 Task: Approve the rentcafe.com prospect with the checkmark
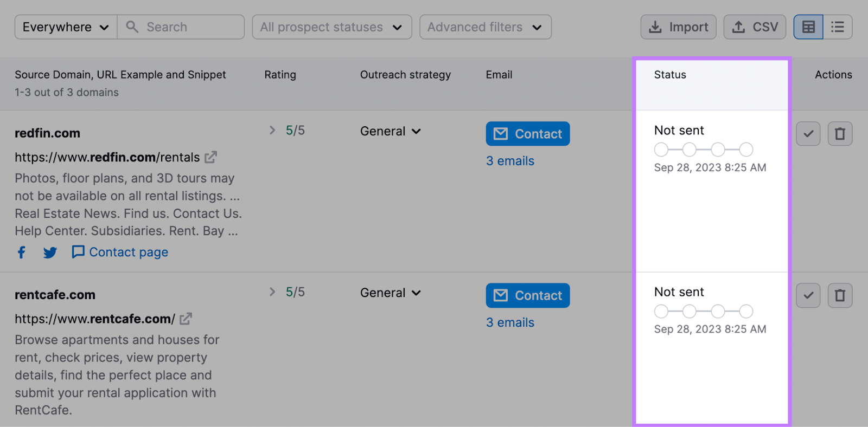(808, 295)
